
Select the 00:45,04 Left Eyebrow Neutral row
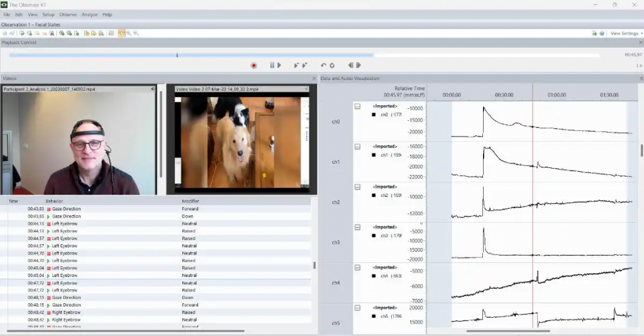pos(155,275)
